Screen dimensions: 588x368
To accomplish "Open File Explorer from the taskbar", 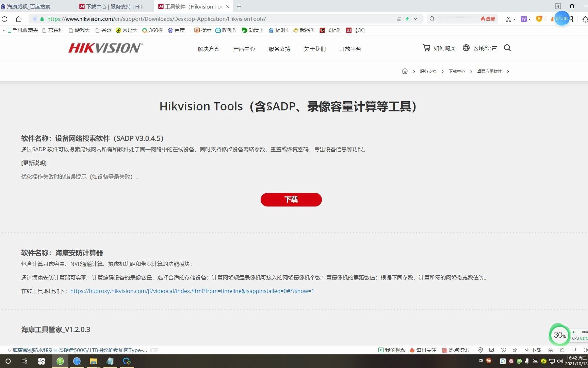I will point(93,361).
